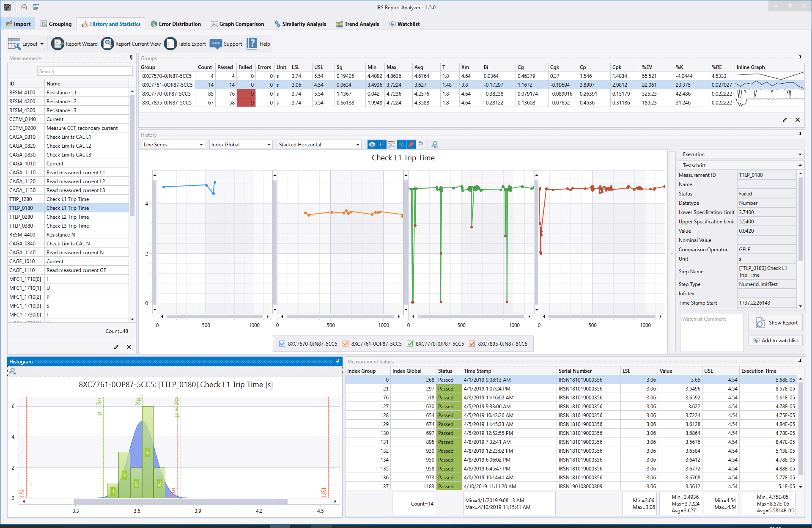Open the Stacked Horizontal dropdown
Screen dimensions: 812x528
pos(319,145)
